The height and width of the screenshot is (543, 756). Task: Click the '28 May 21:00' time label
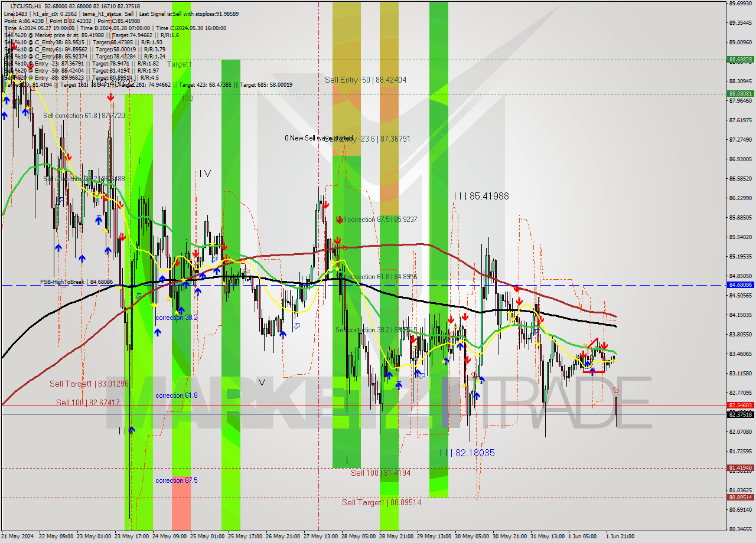[396, 537]
